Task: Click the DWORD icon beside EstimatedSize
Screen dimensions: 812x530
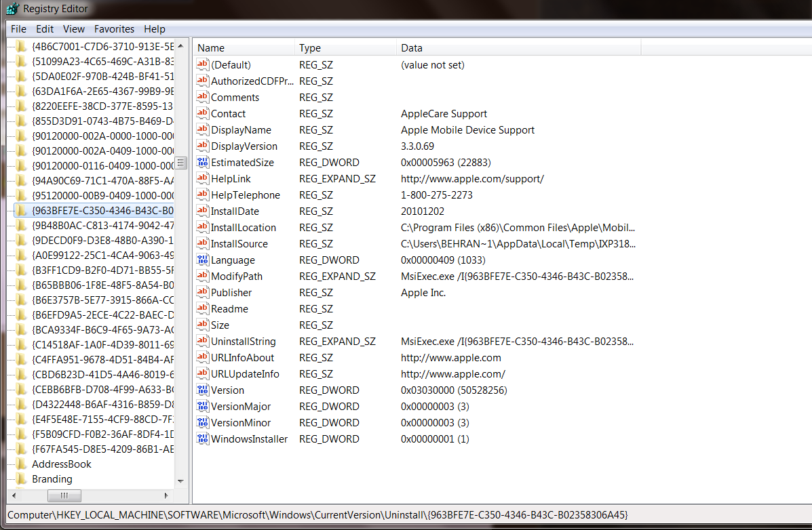Action: click(202, 163)
